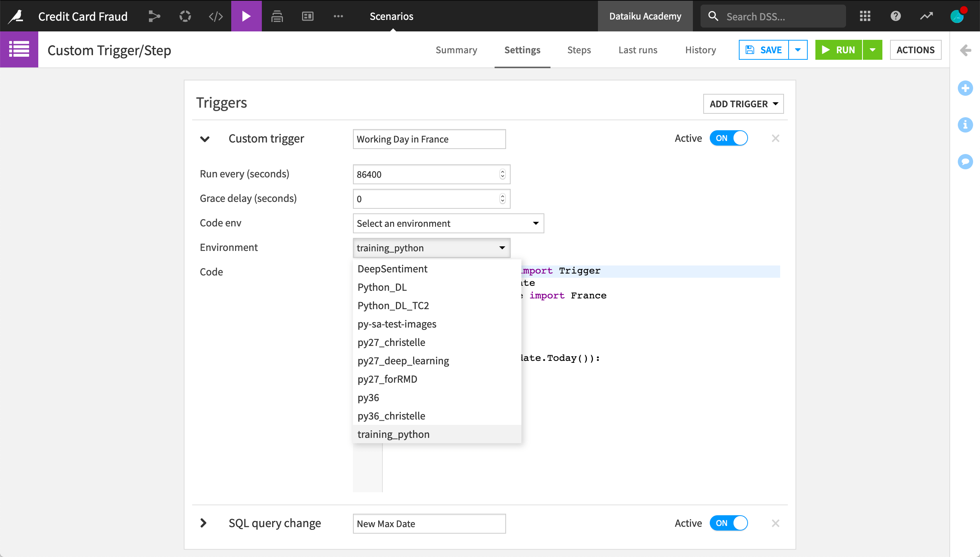Click Run every seconds input field

430,174
